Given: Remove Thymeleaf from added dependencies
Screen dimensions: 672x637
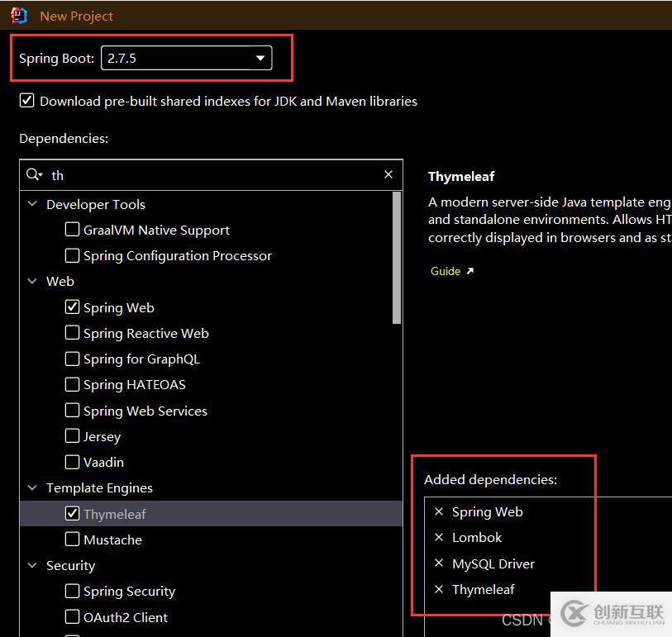Looking at the screenshot, I should pos(439,589).
